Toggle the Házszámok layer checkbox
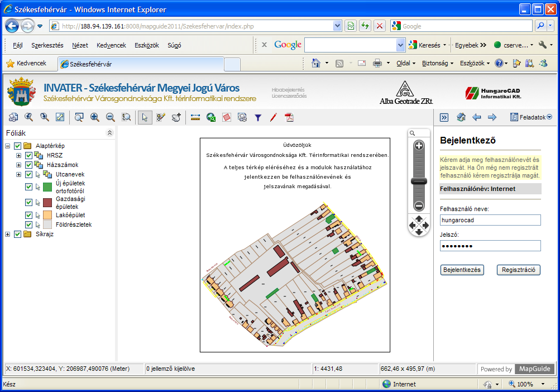 pyautogui.click(x=29, y=165)
